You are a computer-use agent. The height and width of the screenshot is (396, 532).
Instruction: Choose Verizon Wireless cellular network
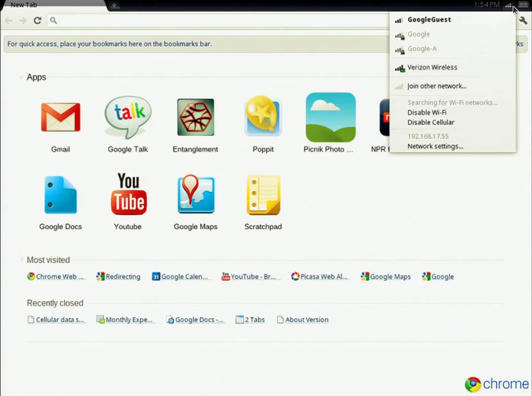pyautogui.click(x=453, y=67)
